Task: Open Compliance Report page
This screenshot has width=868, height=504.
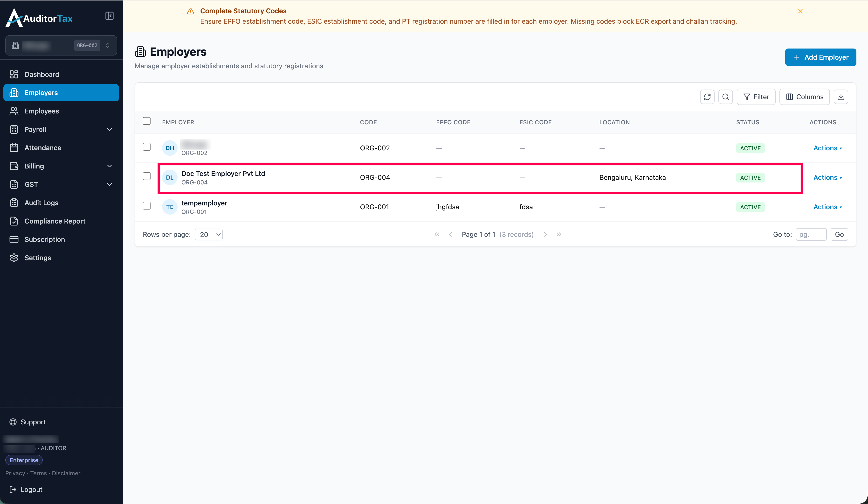Action: pos(61,221)
